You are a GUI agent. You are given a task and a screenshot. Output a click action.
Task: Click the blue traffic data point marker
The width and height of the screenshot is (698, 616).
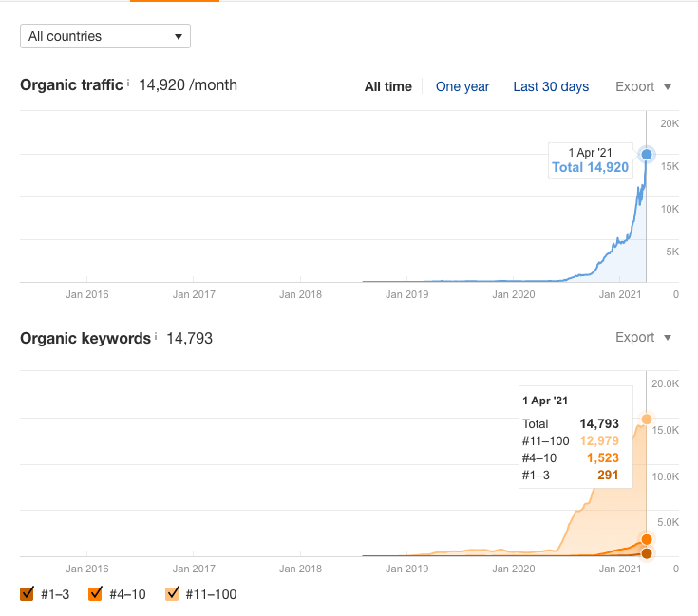click(x=647, y=154)
